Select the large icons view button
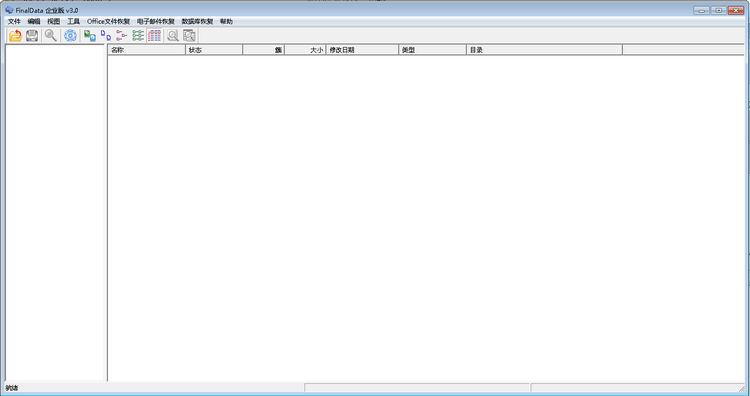Image resolution: width=750 pixels, height=396 pixels. click(x=89, y=35)
